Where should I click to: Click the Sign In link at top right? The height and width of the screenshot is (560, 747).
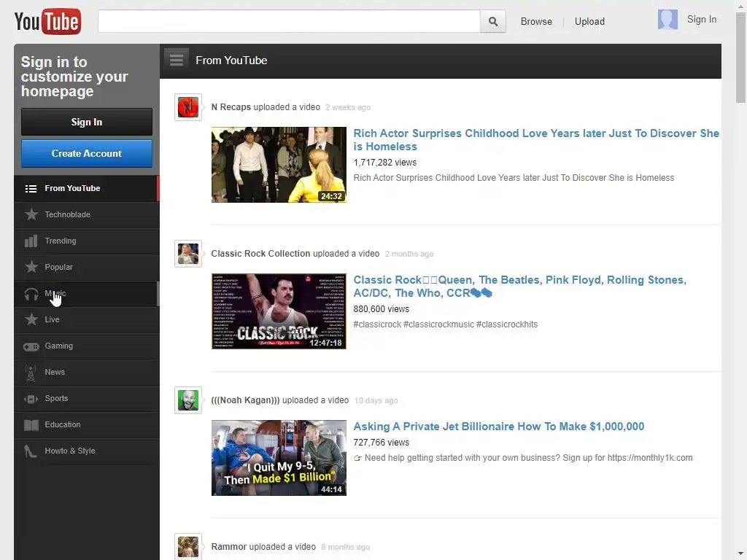click(701, 20)
